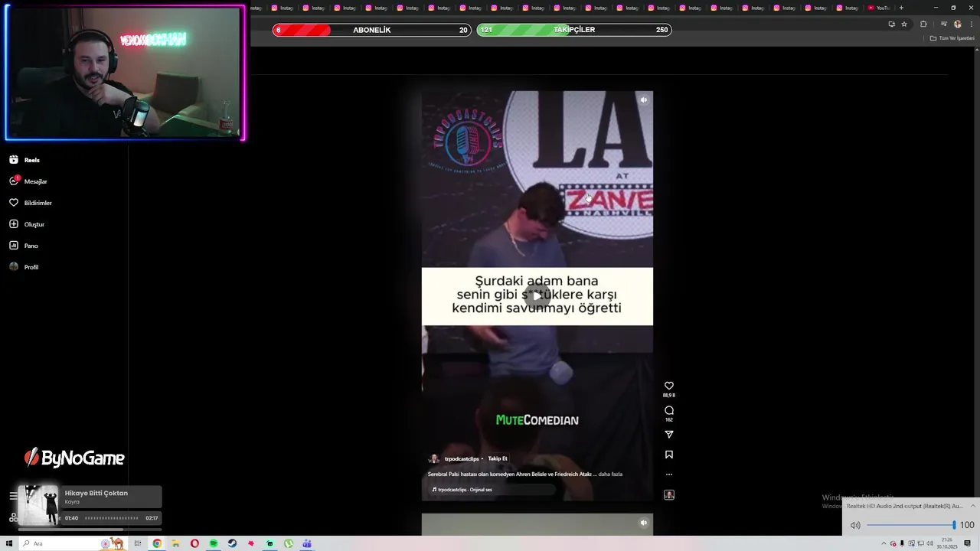Toggle the reel's mute speaker button
The image size is (980, 551).
[644, 99]
